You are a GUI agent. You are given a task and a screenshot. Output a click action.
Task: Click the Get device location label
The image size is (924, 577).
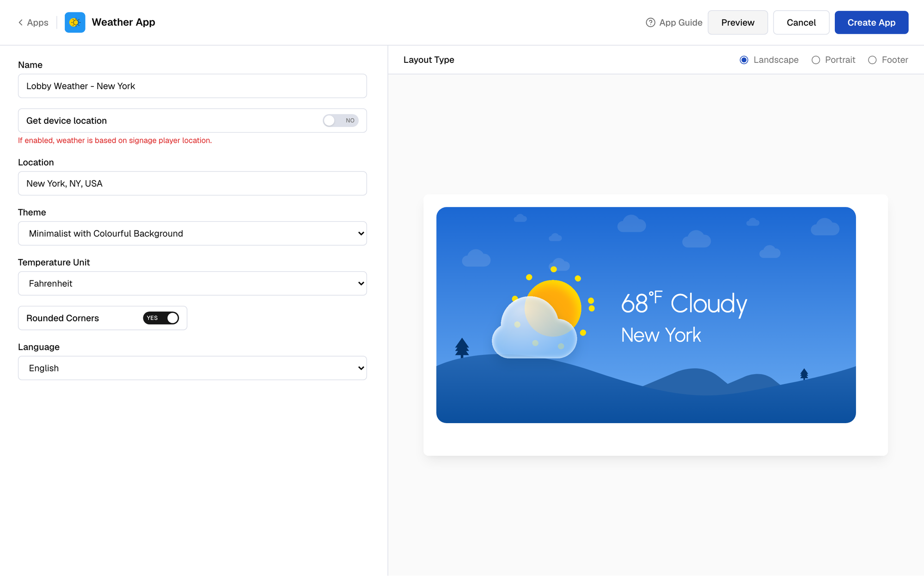tap(67, 121)
